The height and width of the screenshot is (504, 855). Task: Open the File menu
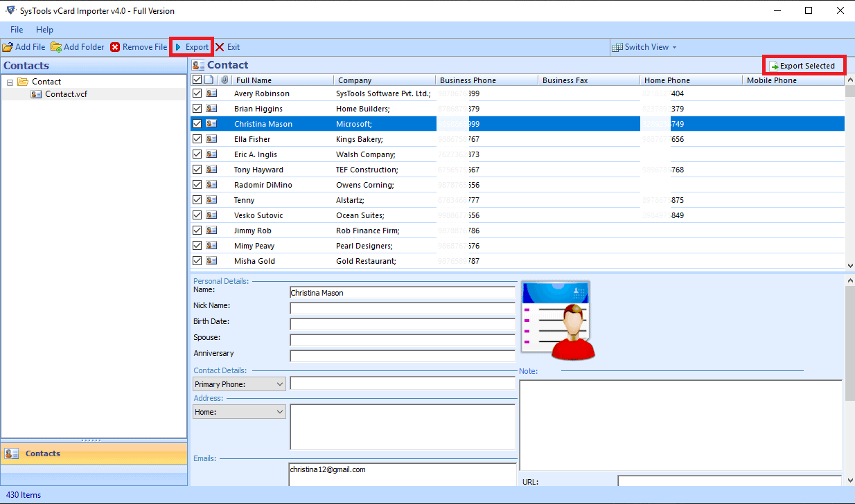(17, 30)
